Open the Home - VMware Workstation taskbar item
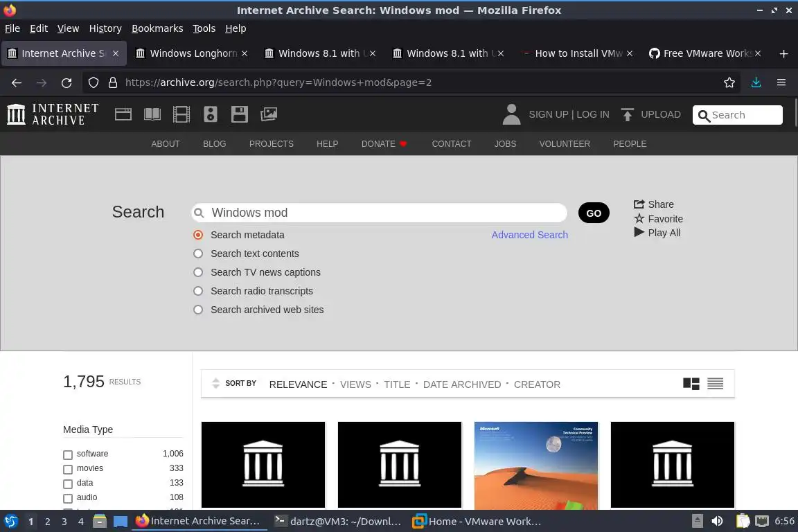 point(477,521)
